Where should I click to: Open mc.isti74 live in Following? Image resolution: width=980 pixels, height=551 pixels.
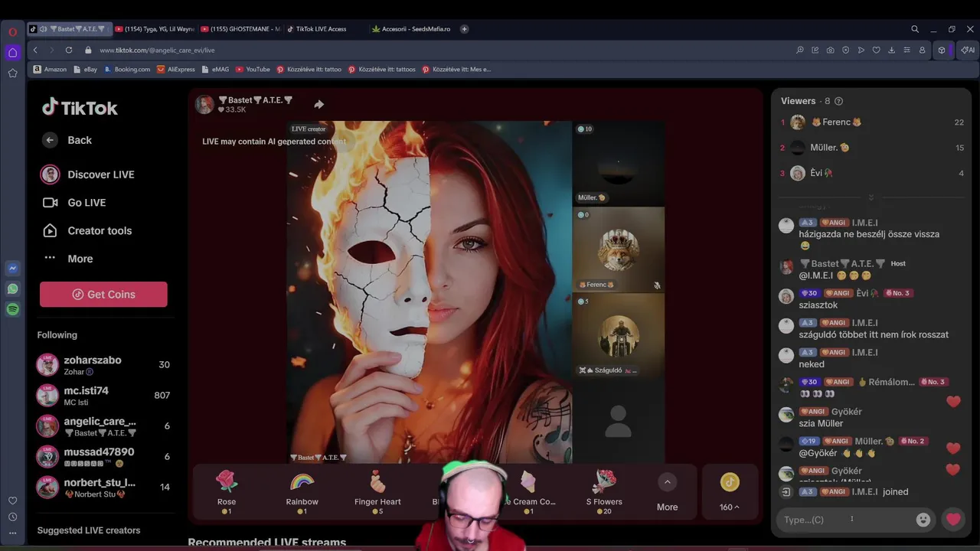click(103, 396)
